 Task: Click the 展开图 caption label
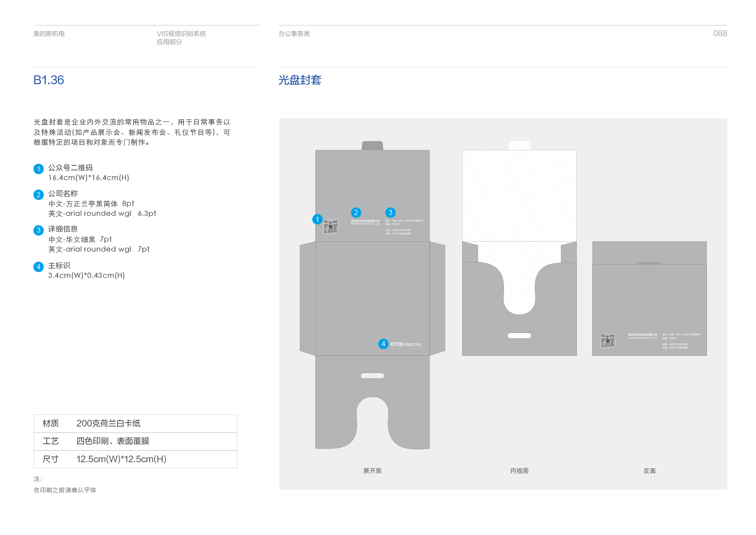point(372,471)
